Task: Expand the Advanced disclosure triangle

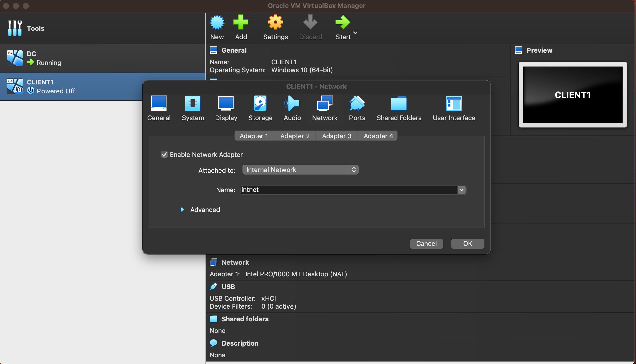Action: pos(182,210)
